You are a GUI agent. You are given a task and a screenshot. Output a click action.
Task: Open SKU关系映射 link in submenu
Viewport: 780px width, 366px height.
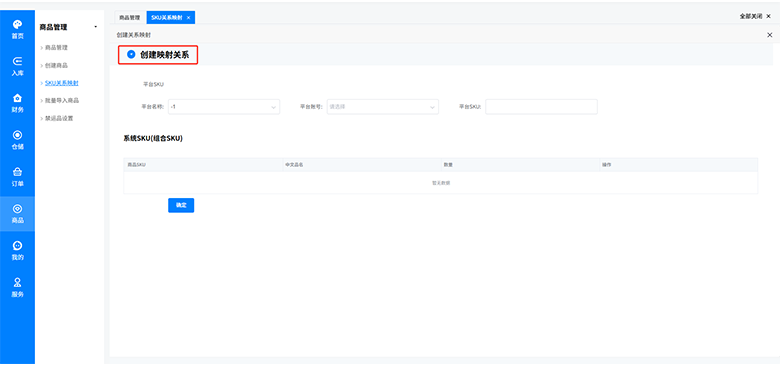point(62,83)
